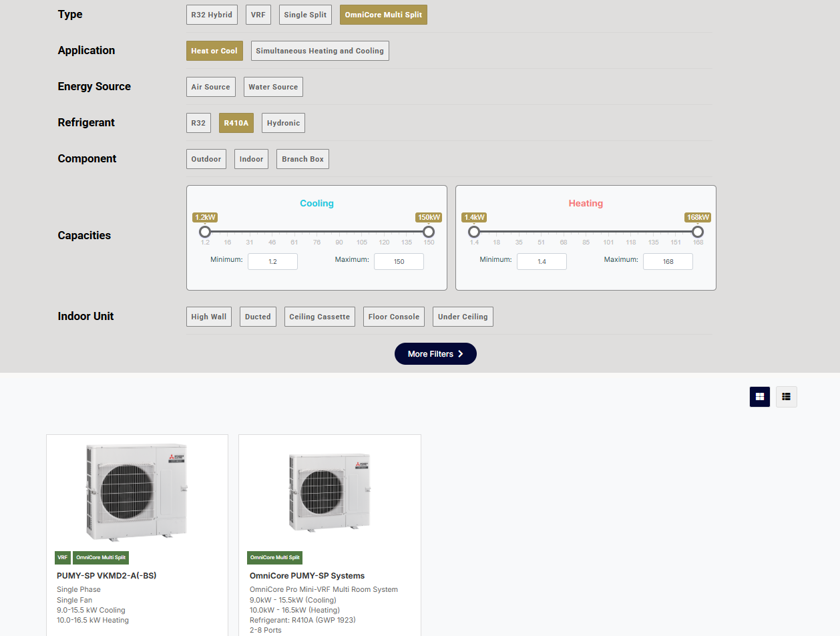This screenshot has height=636, width=840.
Task: Open the OmniCore PUMY-SP Systems product image
Action: (329, 492)
